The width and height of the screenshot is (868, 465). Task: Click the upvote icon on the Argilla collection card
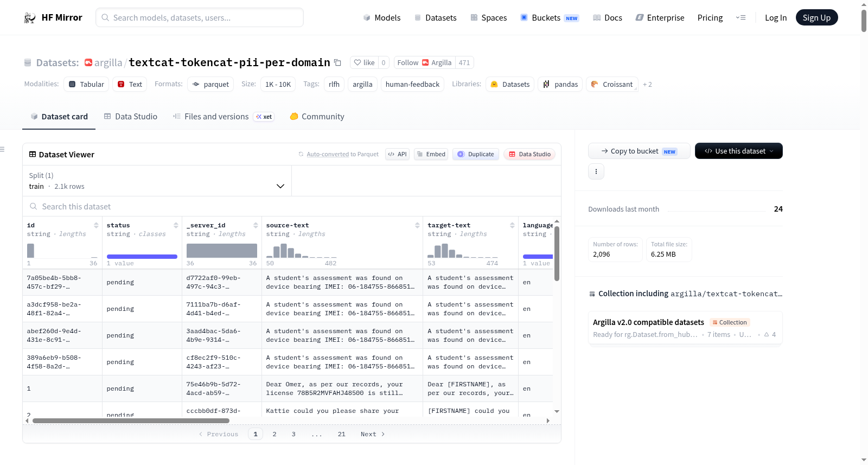pos(767,335)
